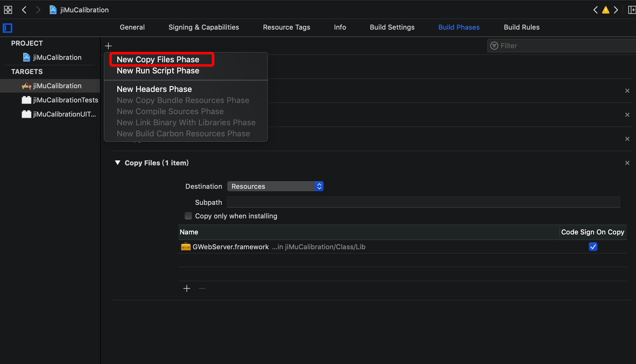Collapse the Copy Files section
The image size is (636, 364).
(x=118, y=163)
